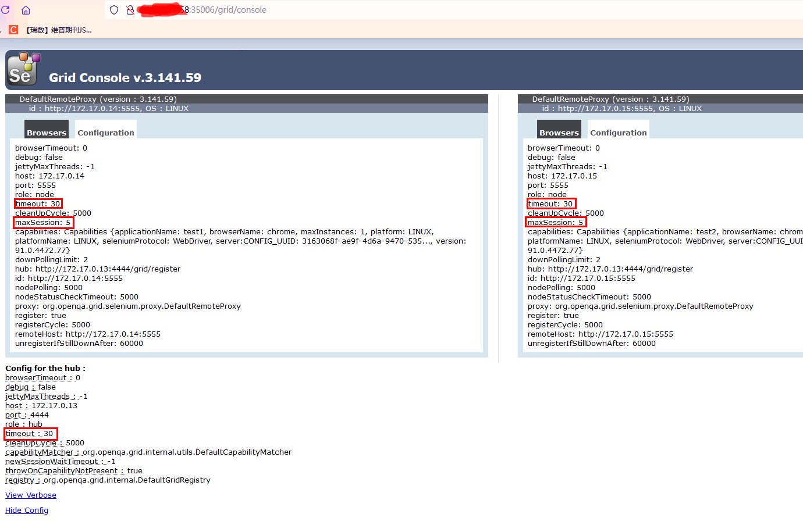This screenshot has width=803, height=532.
Task: Click 'id : http://172.17.0.14:5555, OS : LINUX' line
Action: pyautogui.click(x=109, y=109)
